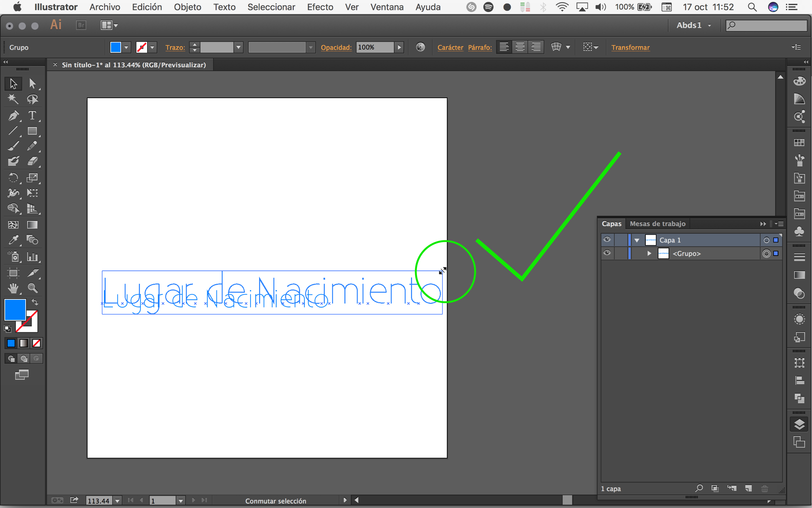Collapse the Capa 1 layer triangle
812x508 pixels.
637,240
